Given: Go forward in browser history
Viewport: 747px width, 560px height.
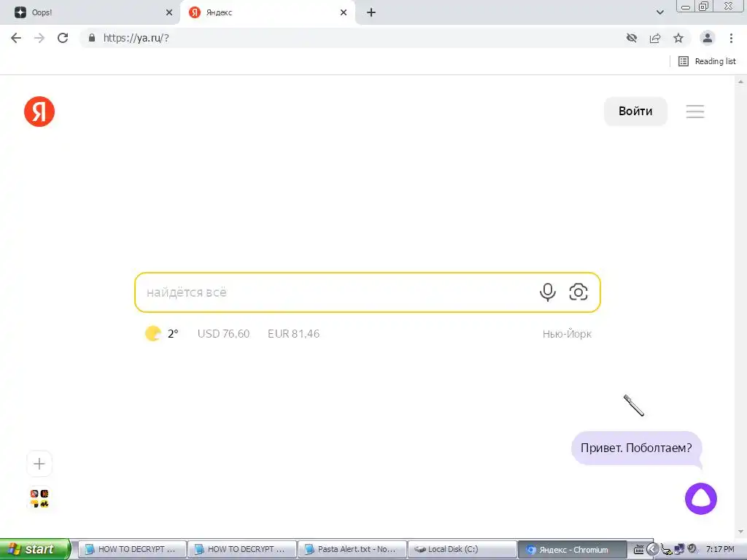Looking at the screenshot, I should (39, 38).
